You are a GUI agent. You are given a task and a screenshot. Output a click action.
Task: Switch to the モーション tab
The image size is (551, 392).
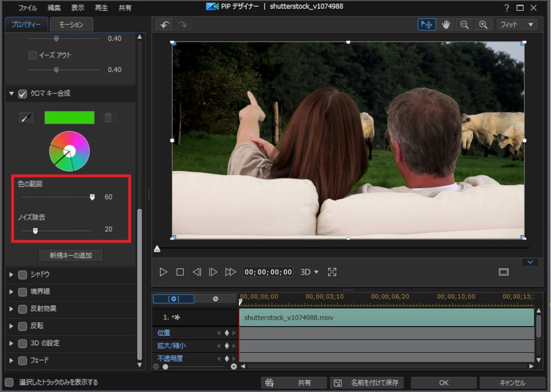72,24
